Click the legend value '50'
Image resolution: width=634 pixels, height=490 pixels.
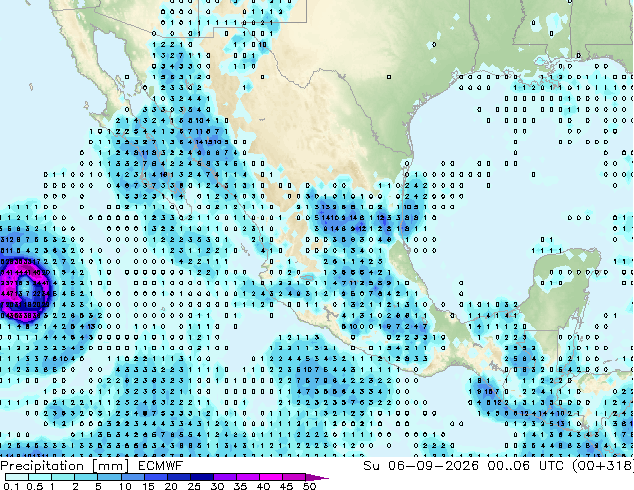(x=309, y=486)
